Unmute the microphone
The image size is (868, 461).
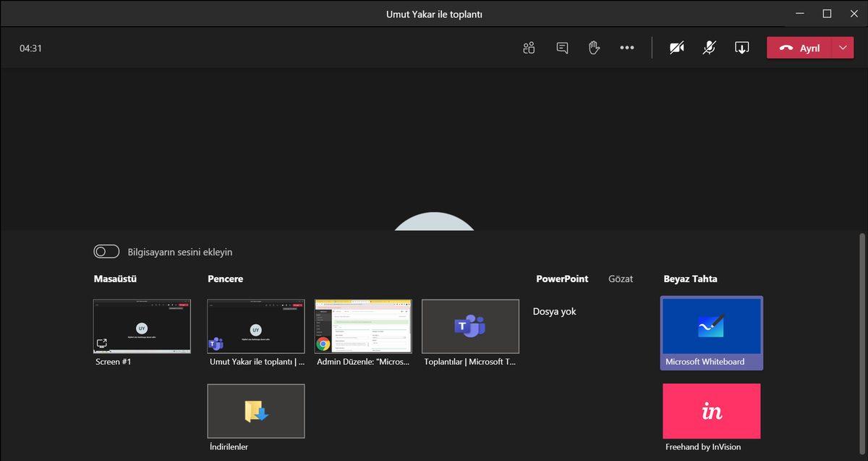point(709,47)
